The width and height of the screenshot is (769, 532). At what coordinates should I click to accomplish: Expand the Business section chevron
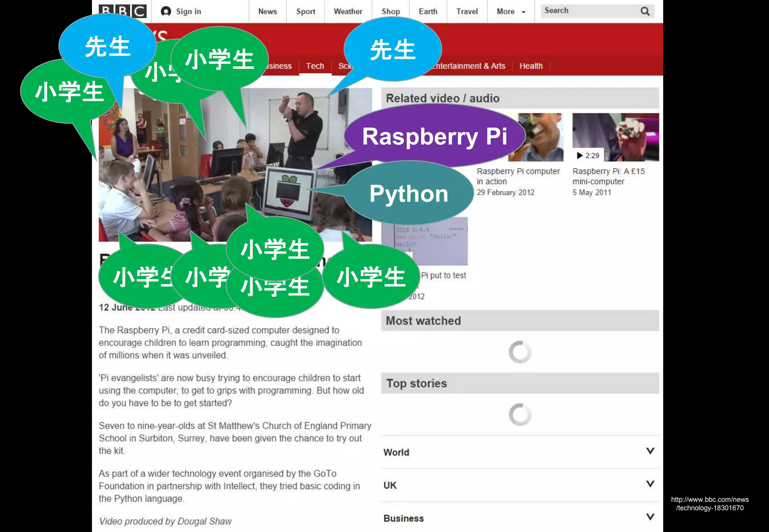click(650, 517)
